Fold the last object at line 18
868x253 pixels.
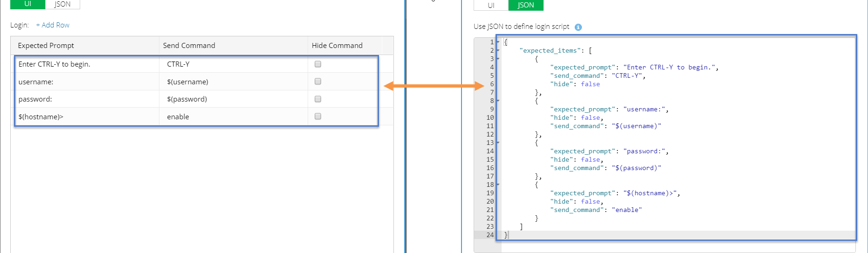pos(498,185)
